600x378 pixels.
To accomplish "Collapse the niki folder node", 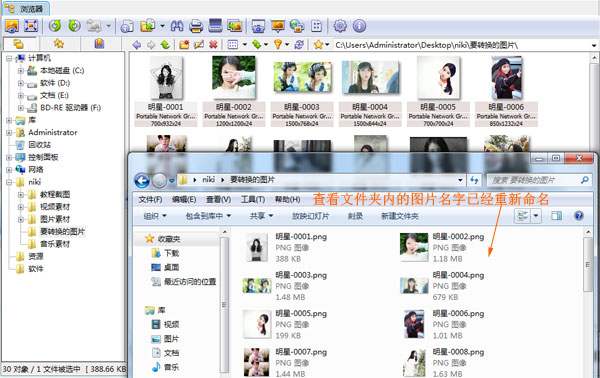I will click(9, 182).
